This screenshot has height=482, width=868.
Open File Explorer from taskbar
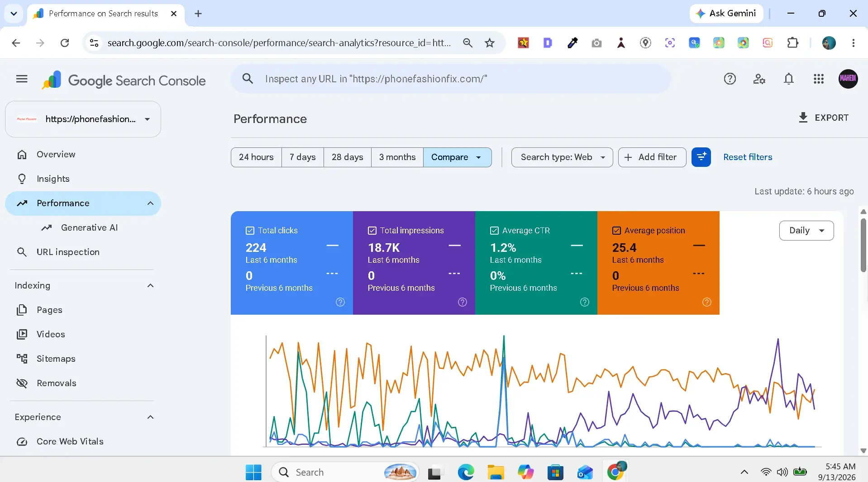(x=496, y=472)
